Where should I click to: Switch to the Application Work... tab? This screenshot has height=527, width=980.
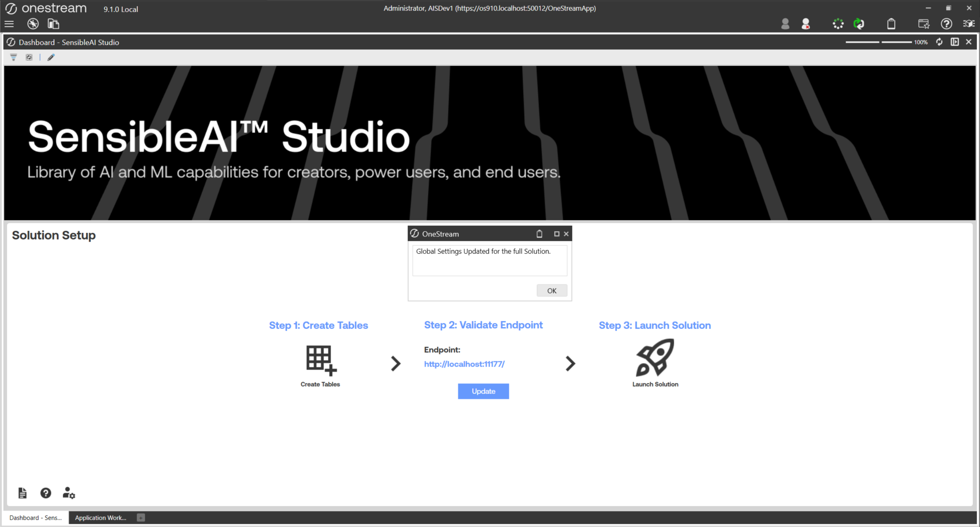click(101, 518)
